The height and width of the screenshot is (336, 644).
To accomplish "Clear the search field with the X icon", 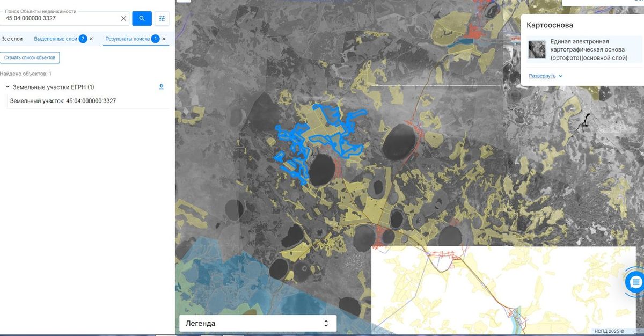I will click(x=123, y=18).
